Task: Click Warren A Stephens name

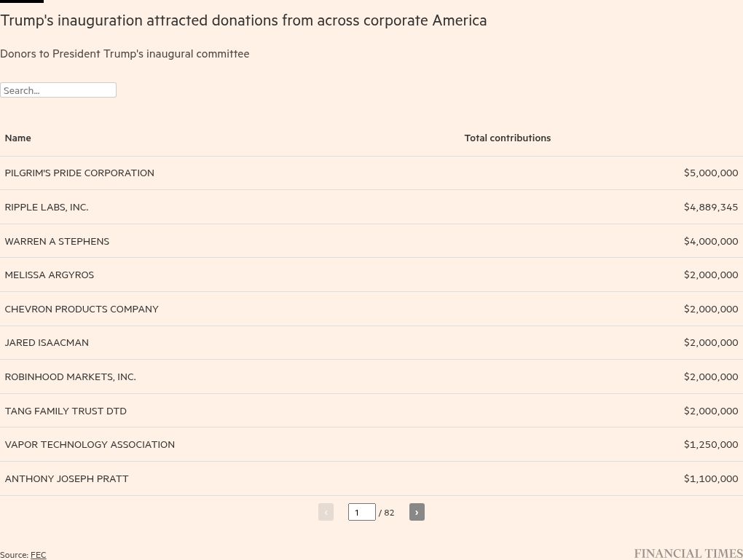Action: click(57, 241)
